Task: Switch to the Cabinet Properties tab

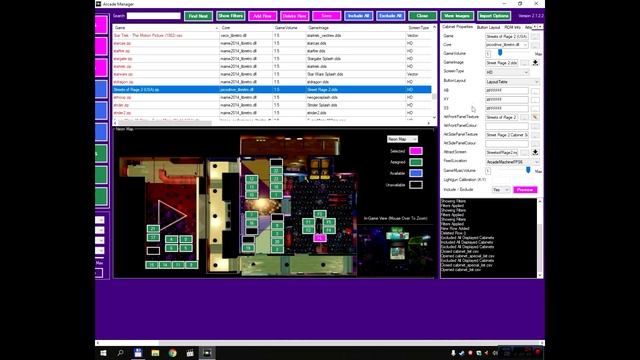Action: coord(457,27)
